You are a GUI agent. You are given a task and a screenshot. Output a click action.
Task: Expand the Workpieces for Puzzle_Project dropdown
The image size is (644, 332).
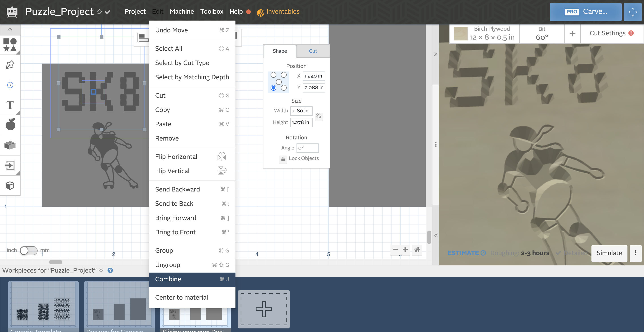[x=101, y=270]
